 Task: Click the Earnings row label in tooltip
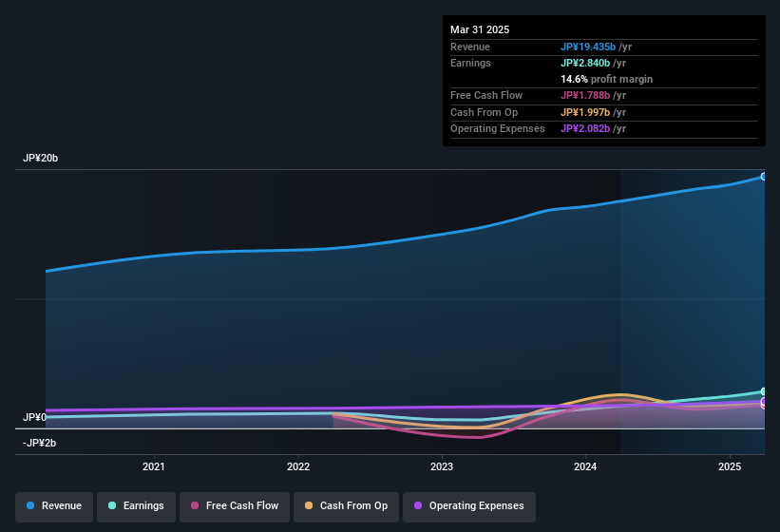[x=470, y=63]
